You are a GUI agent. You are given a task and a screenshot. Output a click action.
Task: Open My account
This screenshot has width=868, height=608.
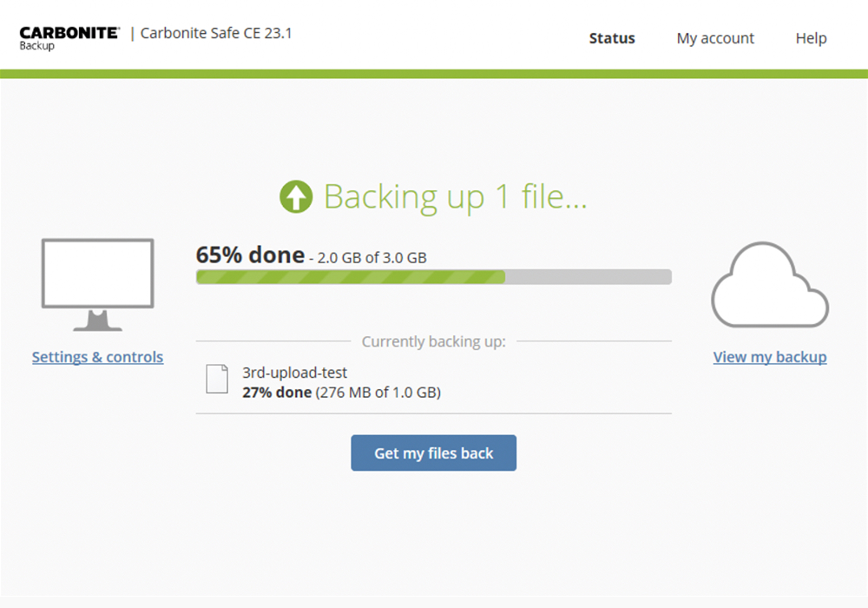pyautogui.click(x=715, y=38)
